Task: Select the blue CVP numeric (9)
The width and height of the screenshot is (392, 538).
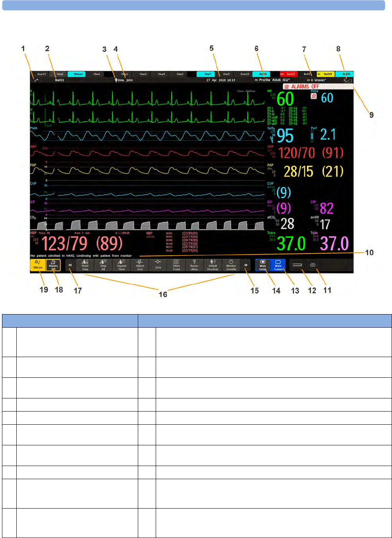Action: [x=284, y=192]
